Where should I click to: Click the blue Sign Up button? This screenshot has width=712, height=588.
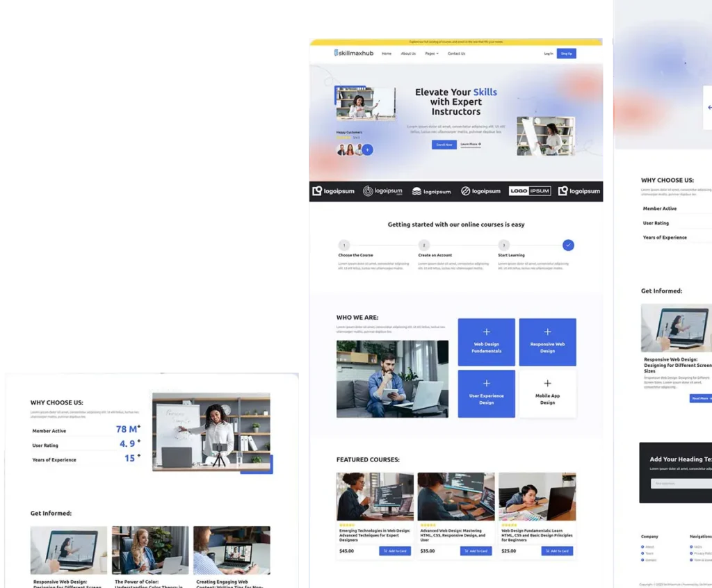point(566,54)
